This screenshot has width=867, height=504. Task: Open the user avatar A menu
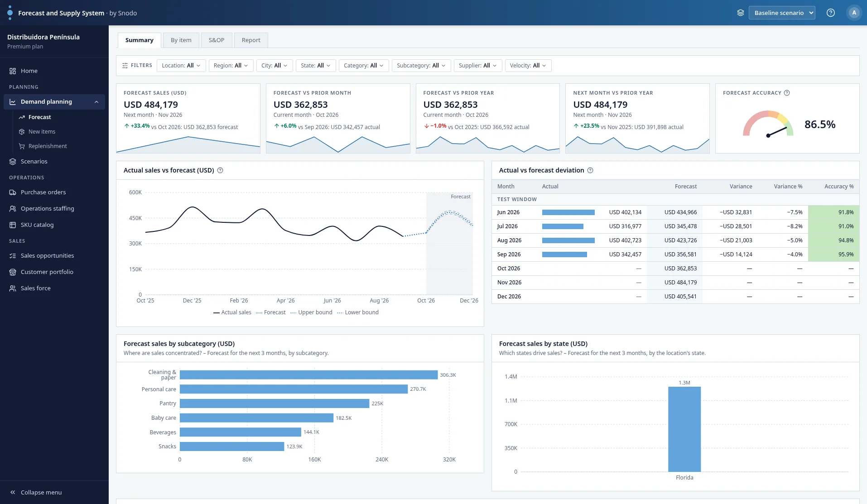[854, 13]
